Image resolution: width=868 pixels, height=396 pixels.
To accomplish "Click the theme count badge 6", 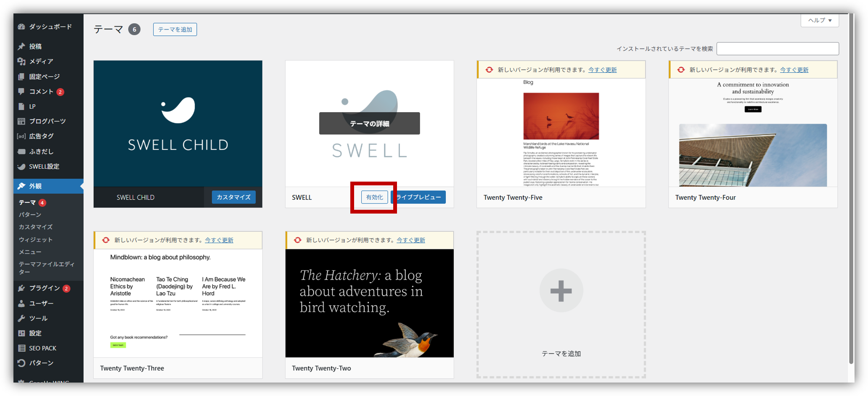I will (134, 29).
